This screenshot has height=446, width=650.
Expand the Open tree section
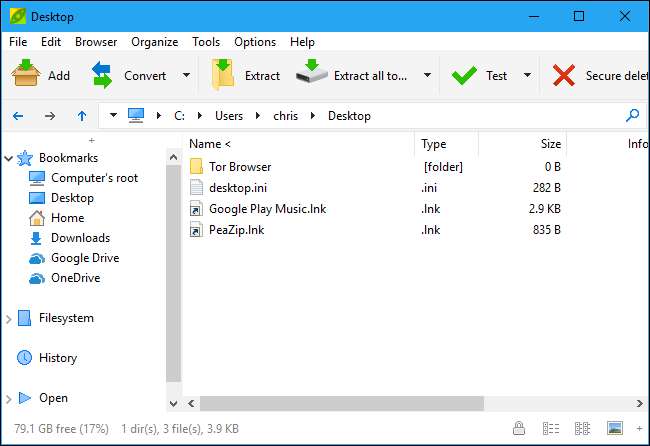coord(8,399)
